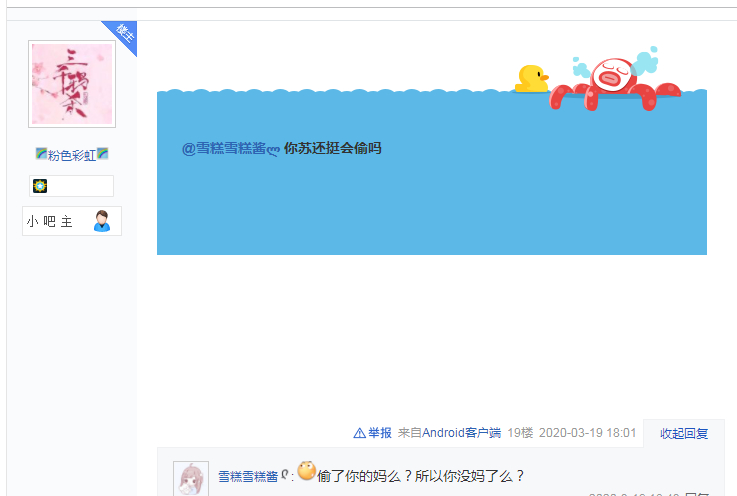
Task: Open the replier's anime girl avatar
Action: pos(191,479)
